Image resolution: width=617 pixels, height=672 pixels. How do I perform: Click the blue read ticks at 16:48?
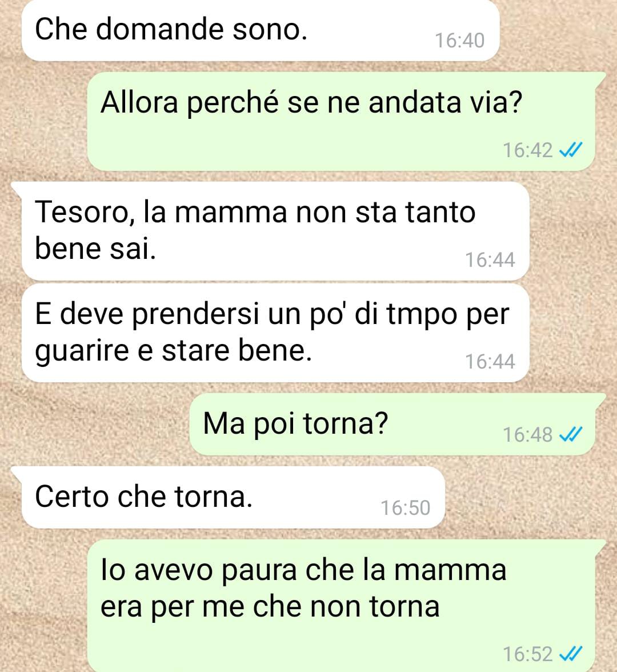point(571,434)
